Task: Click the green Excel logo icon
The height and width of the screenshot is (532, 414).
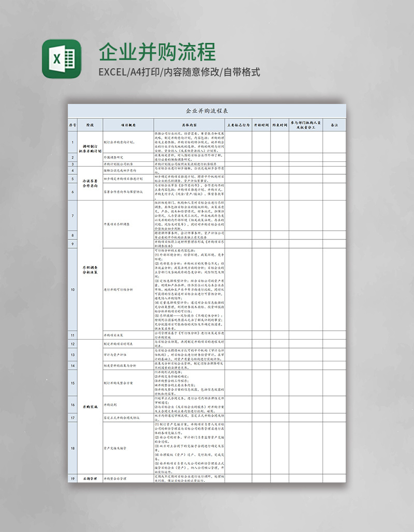Action: (x=62, y=59)
